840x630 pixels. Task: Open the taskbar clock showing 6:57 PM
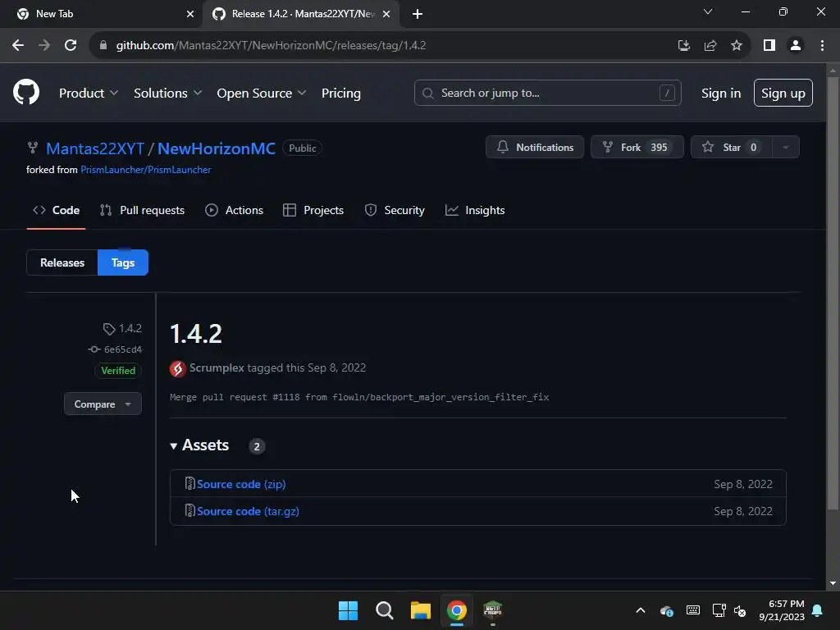point(782,610)
